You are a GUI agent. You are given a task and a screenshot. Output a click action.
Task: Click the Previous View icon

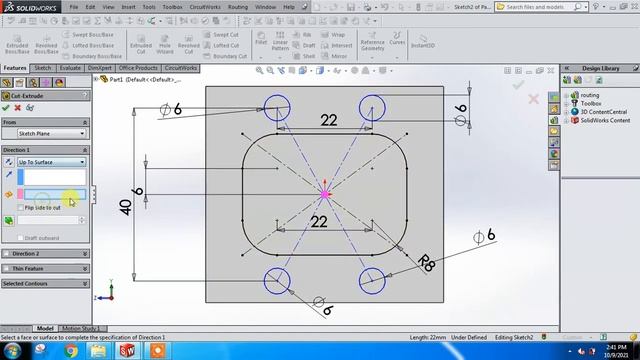click(x=281, y=71)
